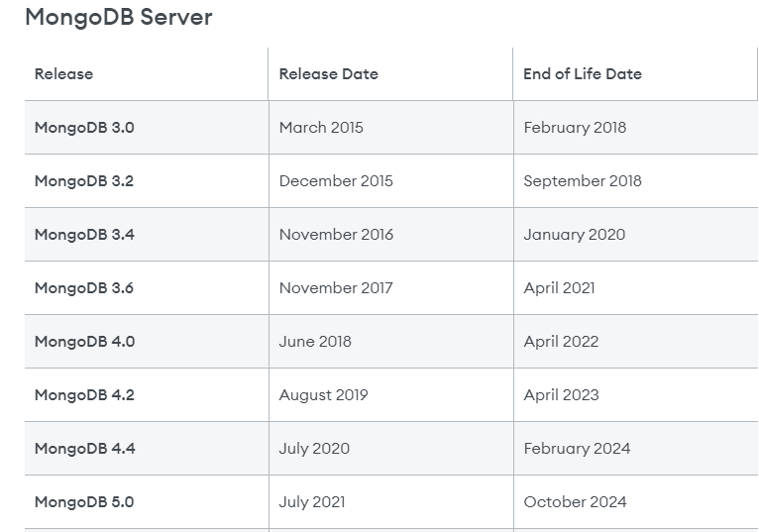Select the September 2018 cell
The height and width of the screenshot is (532, 759).
coord(582,180)
